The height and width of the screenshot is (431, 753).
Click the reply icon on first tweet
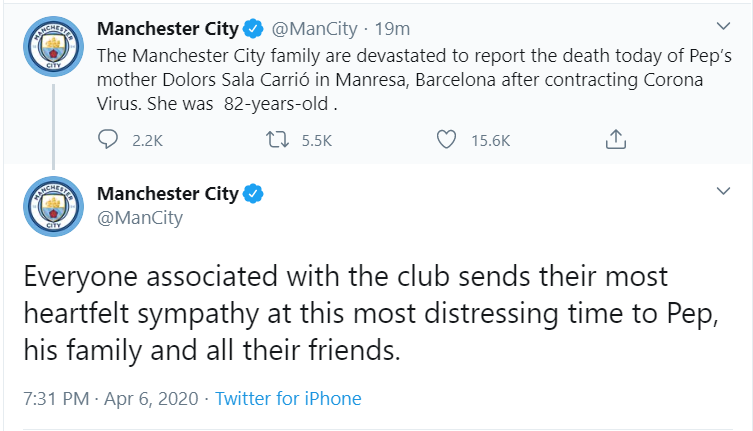pos(108,141)
